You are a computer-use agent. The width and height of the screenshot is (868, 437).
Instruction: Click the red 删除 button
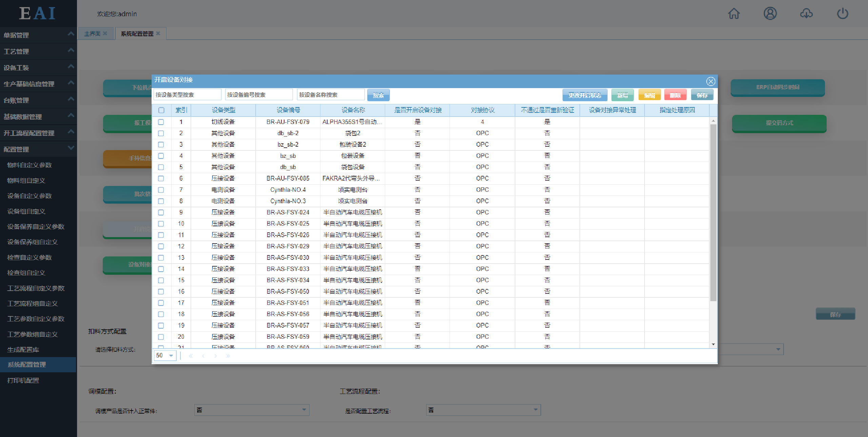pos(675,95)
